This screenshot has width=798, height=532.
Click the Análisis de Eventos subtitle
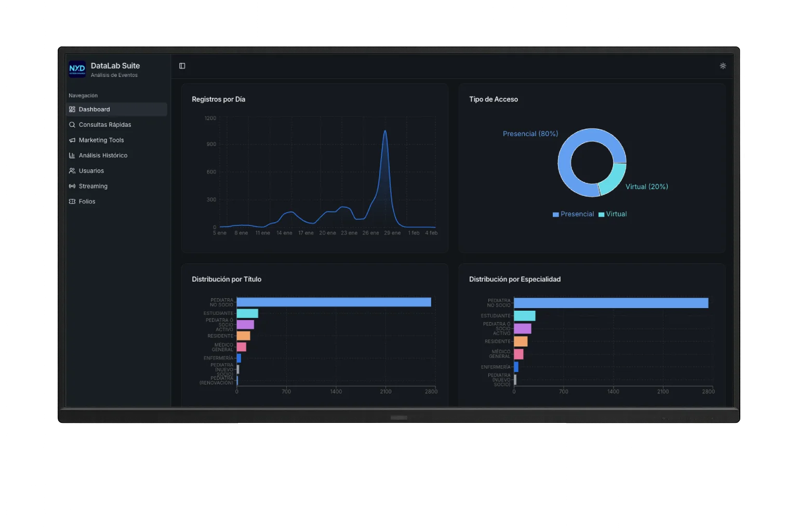(x=114, y=75)
